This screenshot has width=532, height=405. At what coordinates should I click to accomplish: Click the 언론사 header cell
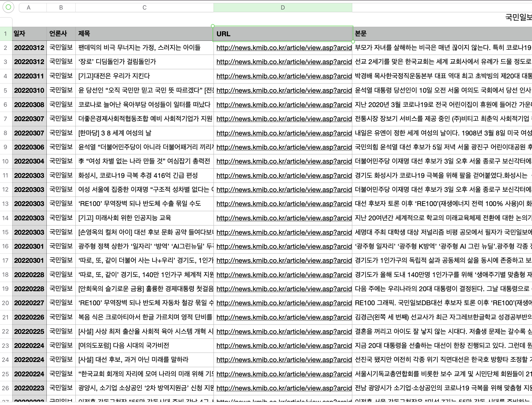coord(61,34)
